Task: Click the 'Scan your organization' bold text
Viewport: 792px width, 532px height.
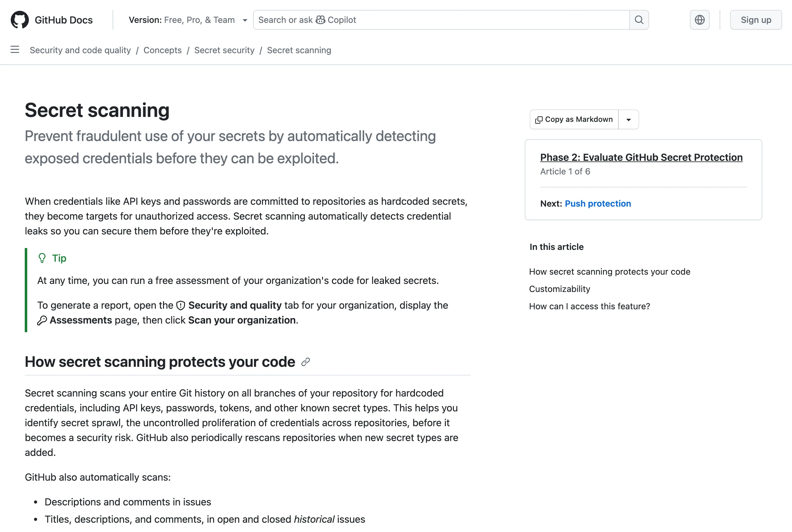Action: point(242,320)
